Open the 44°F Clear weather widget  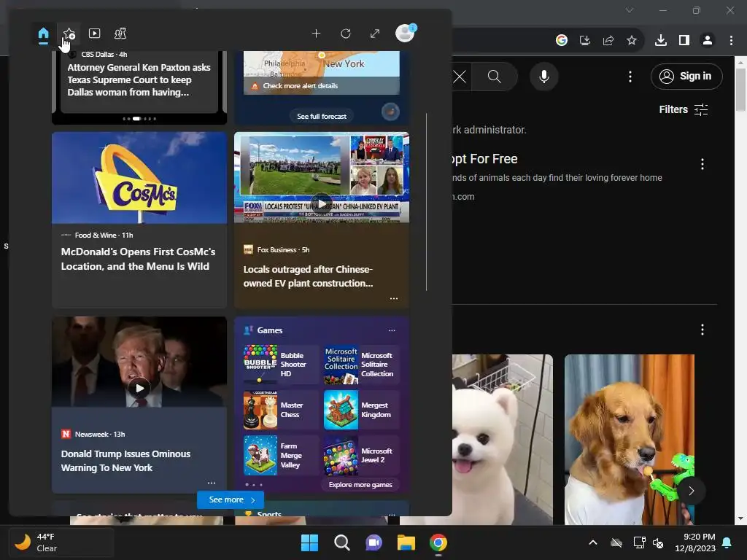coord(61,542)
